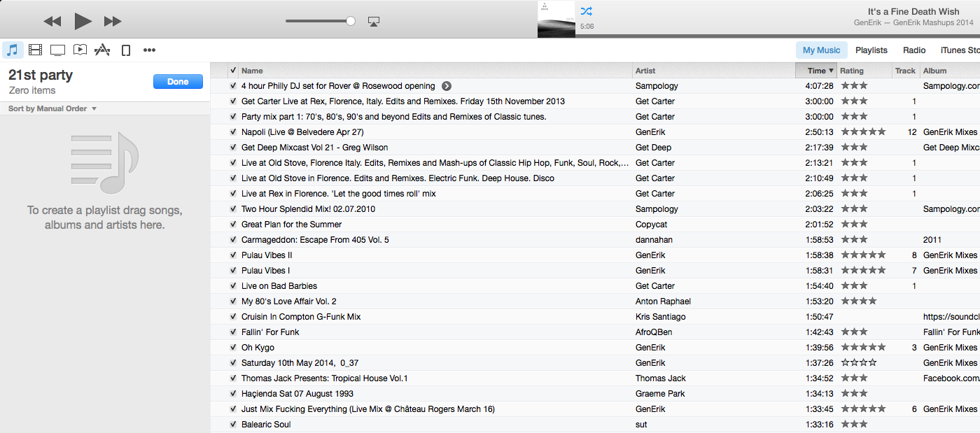Click artist AfroQBen
The height and width of the screenshot is (433, 980).
[x=654, y=332]
